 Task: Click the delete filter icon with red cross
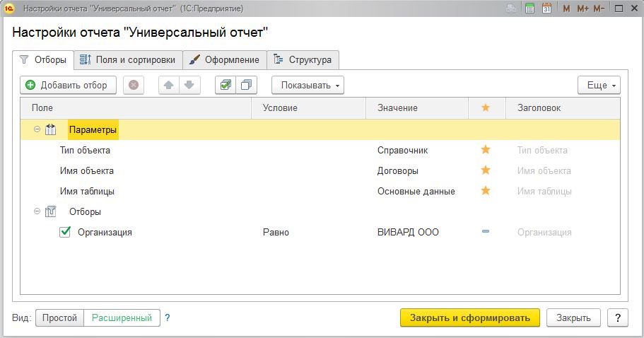[134, 85]
